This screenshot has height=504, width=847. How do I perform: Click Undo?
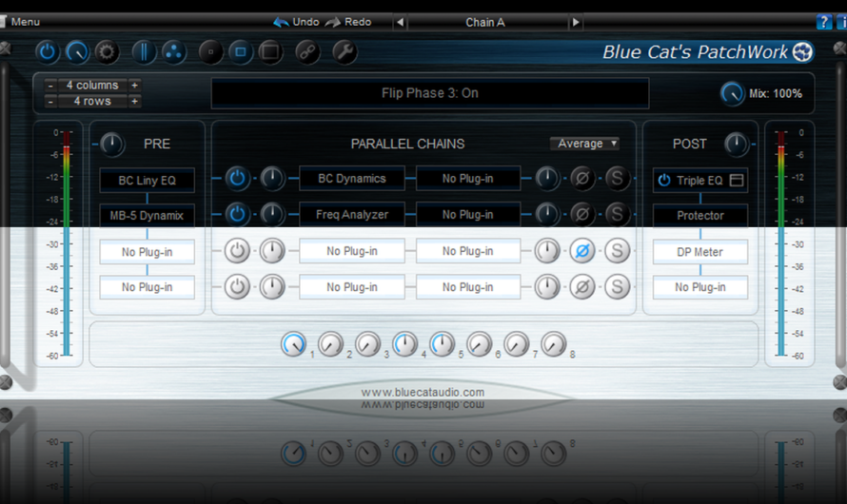coord(297,22)
